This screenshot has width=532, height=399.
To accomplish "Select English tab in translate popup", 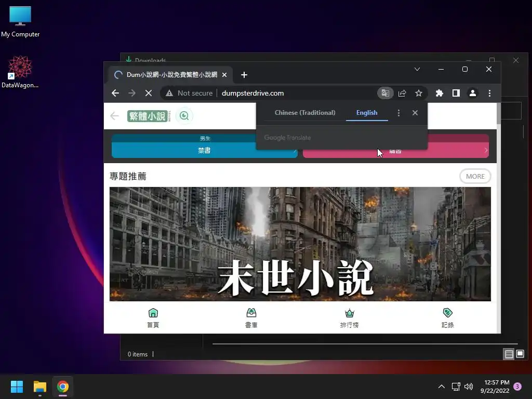I will pyautogui.click(x=367, y=113).
